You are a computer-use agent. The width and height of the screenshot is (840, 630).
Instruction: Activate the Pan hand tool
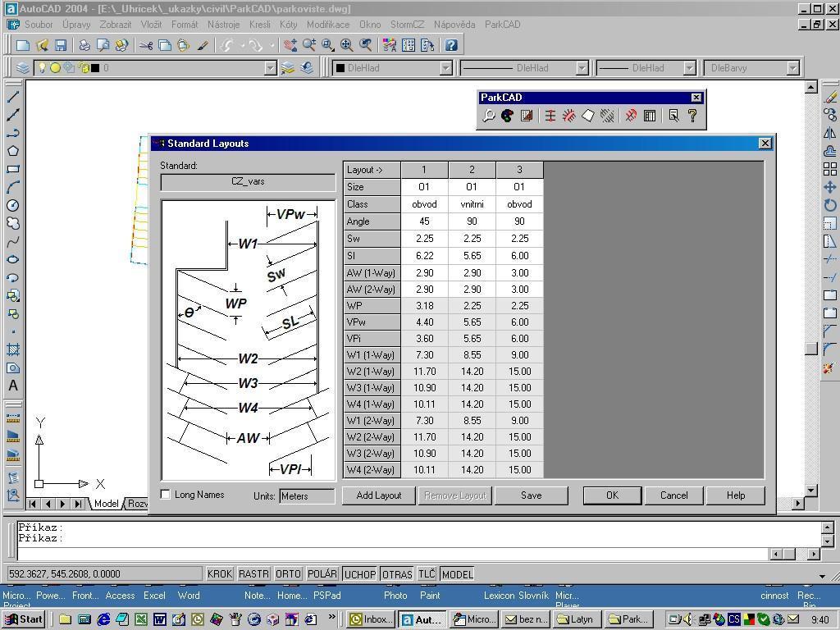tap(290, 46)
